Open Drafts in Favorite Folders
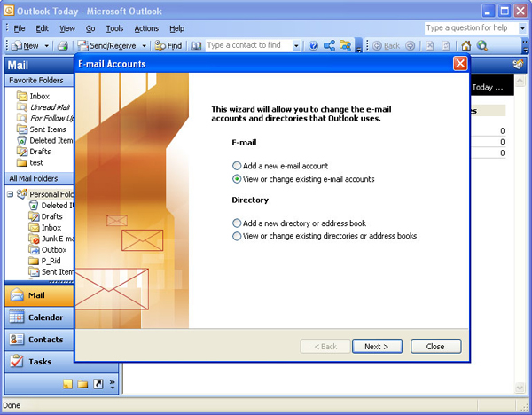Screen dimensions: 532x415 coord(34,152)
